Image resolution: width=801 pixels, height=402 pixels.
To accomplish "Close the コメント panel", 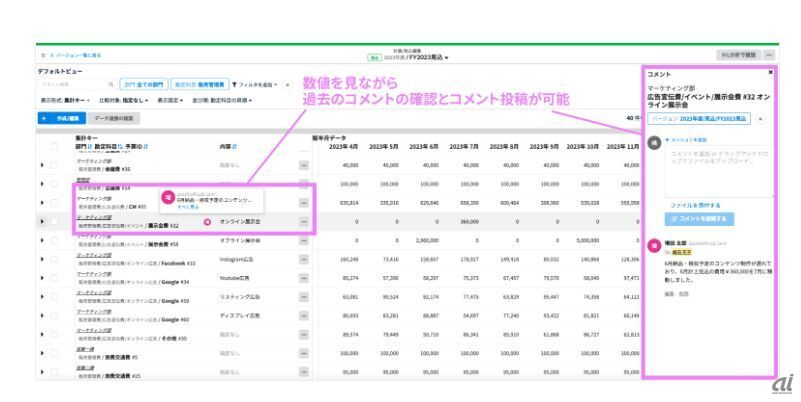I will [x=770, y=73].
